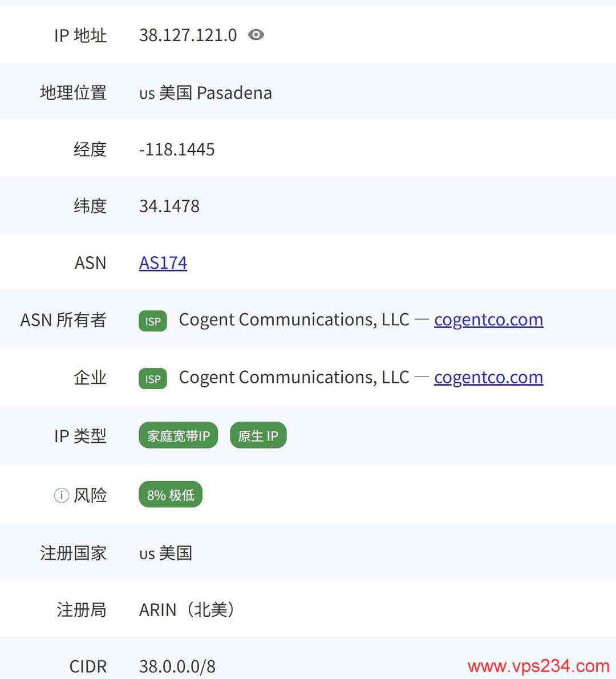Open the AS174 link
The height and width of the screenshot is (679, 616).
(163, 263)
